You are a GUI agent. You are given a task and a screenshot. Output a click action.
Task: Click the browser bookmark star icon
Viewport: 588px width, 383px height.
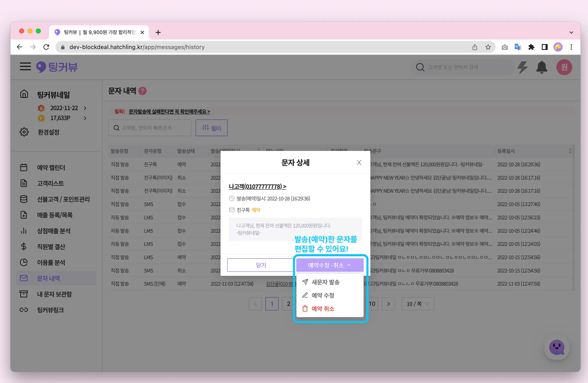[488, 47]
